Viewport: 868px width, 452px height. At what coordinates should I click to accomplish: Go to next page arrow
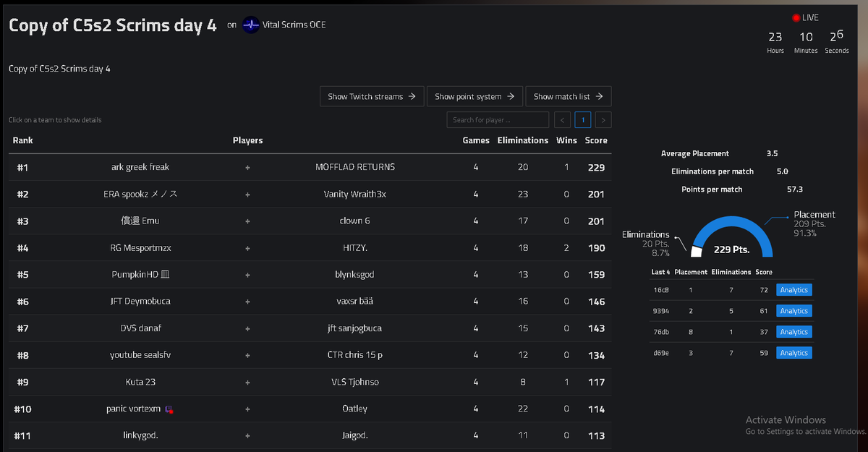604,120
